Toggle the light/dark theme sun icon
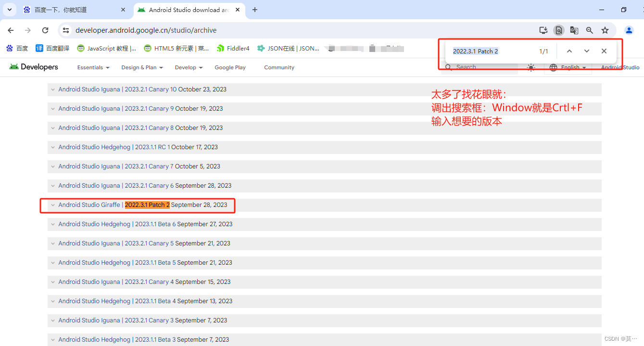This screenshot has height=346, width=644. [531, 67]
